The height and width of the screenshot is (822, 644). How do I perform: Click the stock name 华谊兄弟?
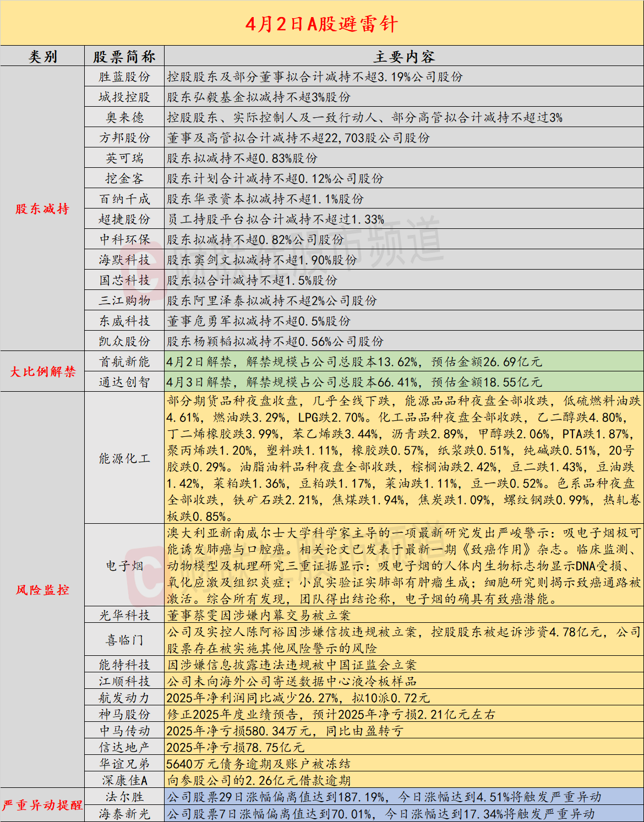click(124, 764)
